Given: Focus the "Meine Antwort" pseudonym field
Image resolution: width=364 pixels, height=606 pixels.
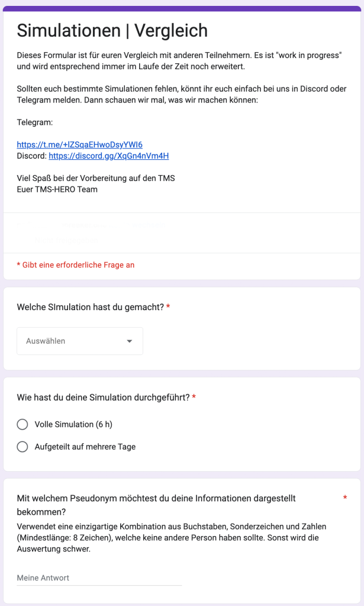Looking at the screenshot, I should [99, 578].
